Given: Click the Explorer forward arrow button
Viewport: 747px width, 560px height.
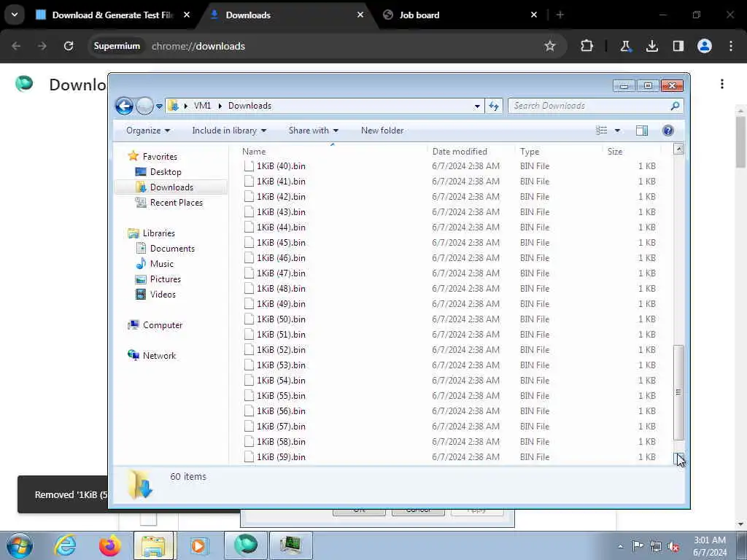Looking at the screenshot, I should click(x=144, y=106).
